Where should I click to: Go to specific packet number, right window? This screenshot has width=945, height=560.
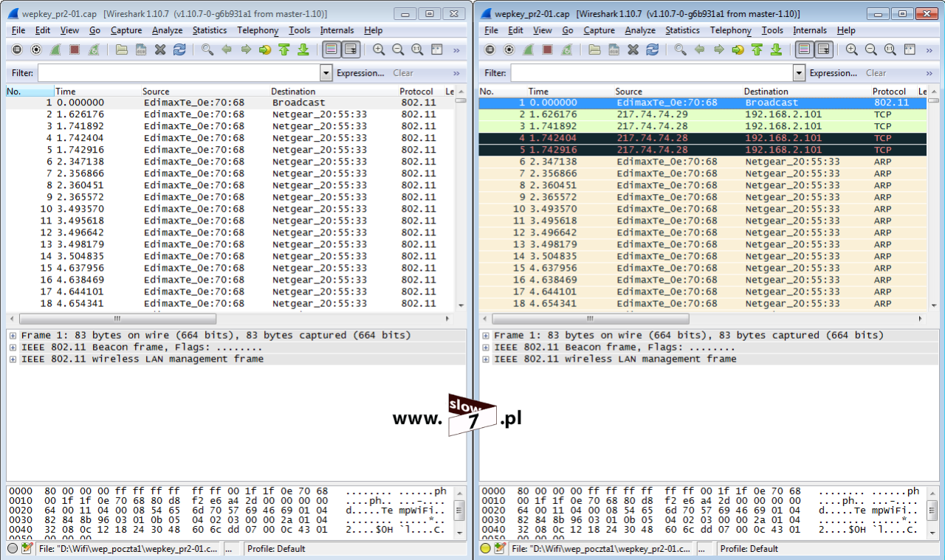[x=738, y=49]
